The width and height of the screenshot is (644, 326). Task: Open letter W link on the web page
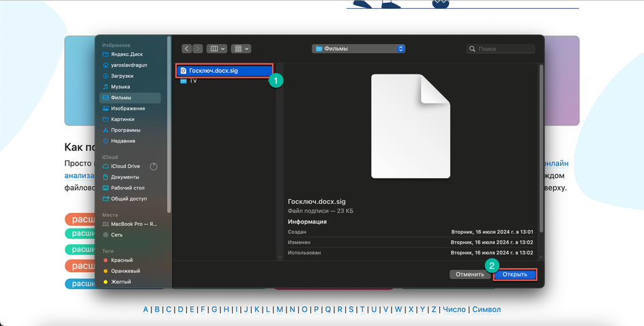coord(398,310)
